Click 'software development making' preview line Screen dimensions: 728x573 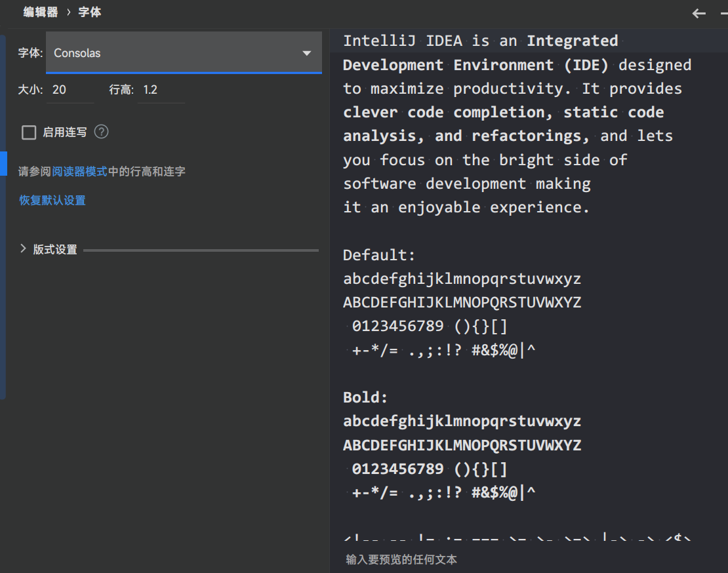[x=466, y=184]
